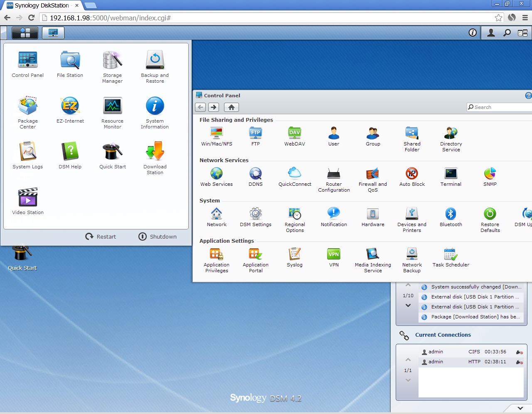Open Terminal settings
Image resolution: width=532 pixels, height=414 pixels.
[451, 177]
